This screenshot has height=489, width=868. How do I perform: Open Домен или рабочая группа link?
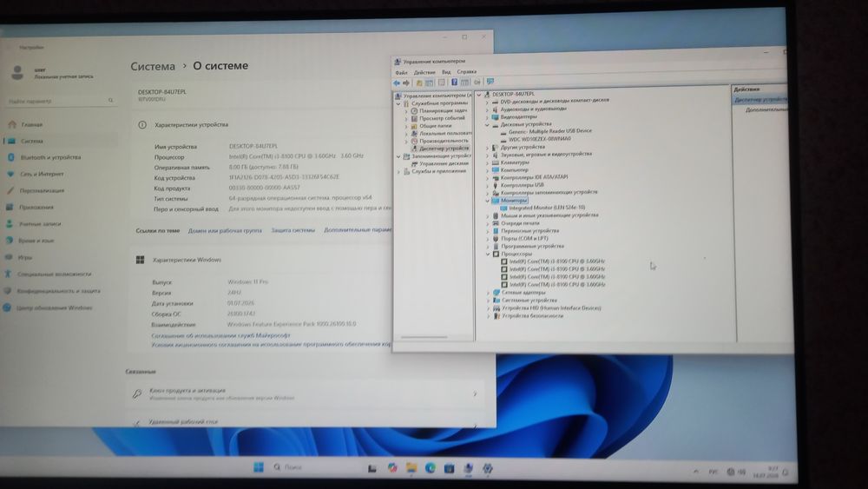coord(225,230)
